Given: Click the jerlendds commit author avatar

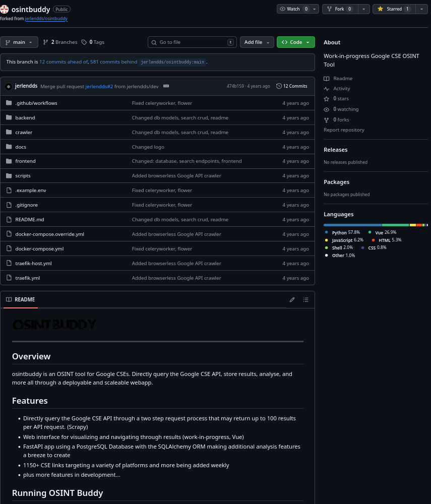Looking at the screenshot, I should 9,86.
